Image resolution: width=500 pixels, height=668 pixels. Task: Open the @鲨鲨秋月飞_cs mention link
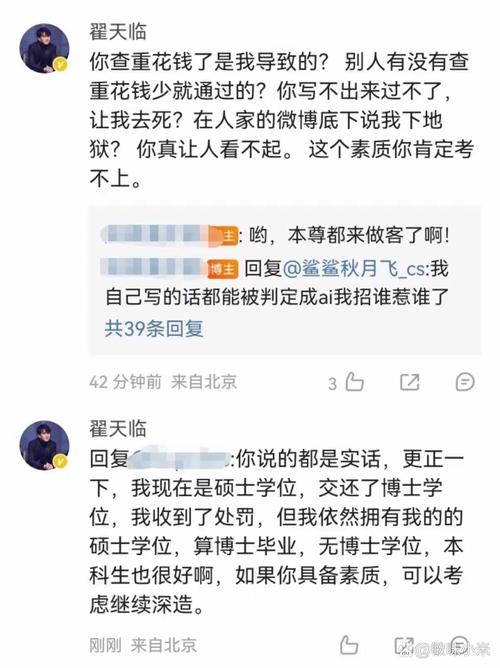[354, 269]
